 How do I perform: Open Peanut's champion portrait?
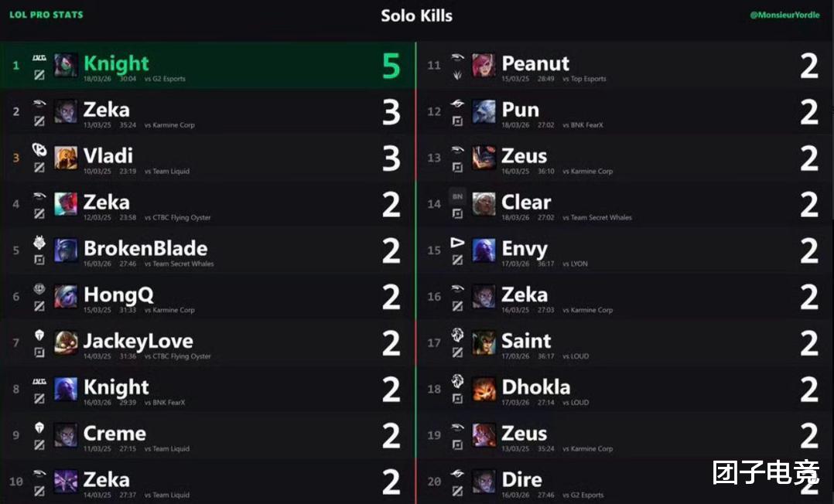[484, 65]
